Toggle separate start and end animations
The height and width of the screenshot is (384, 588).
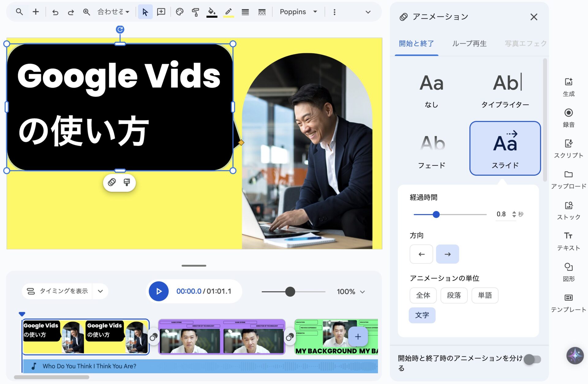point(533,359)
